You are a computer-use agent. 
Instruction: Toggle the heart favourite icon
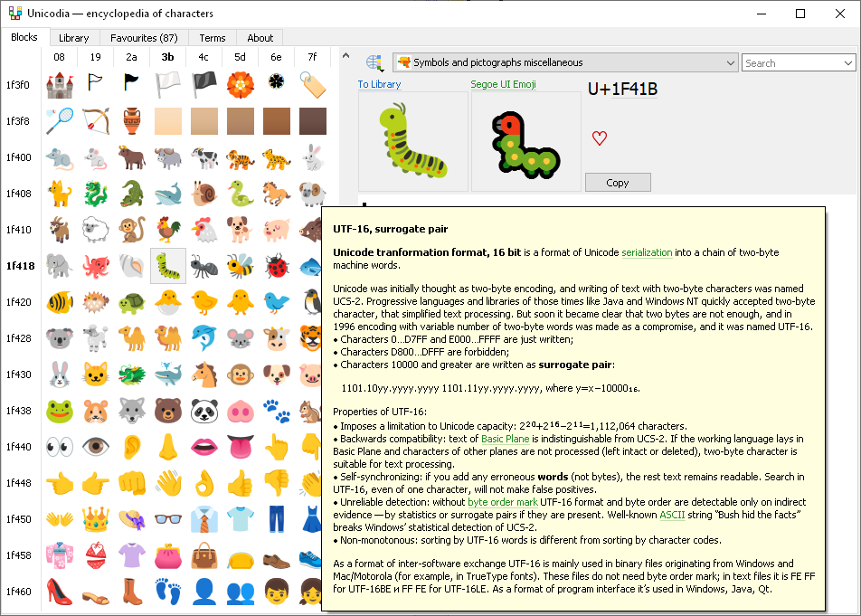599,137
